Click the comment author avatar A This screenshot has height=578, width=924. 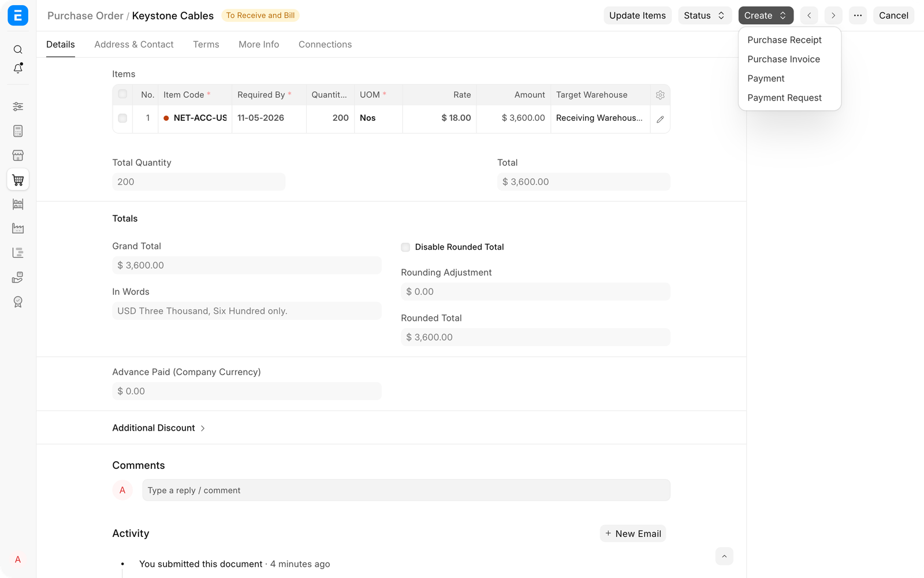[122, 490]
